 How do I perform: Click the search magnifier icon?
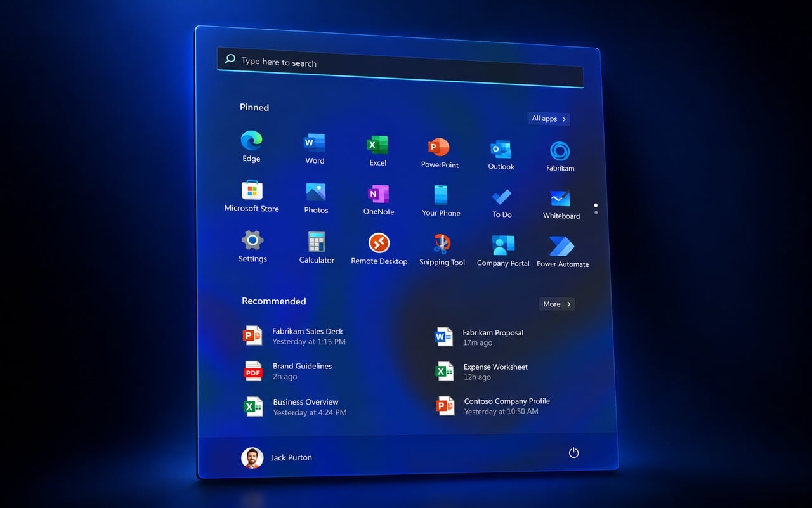(x=230, y=60)
